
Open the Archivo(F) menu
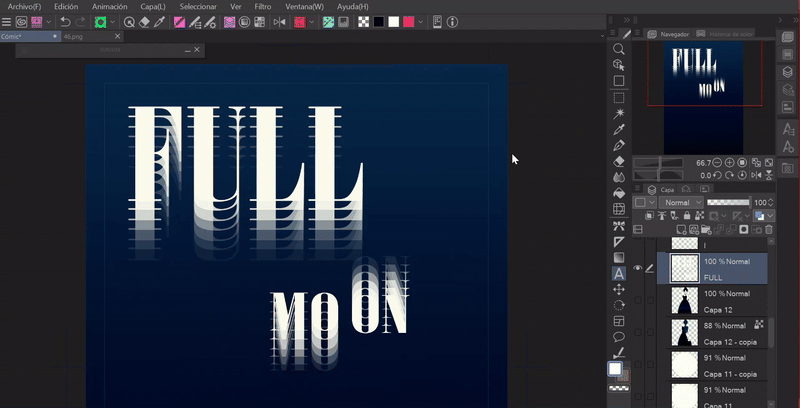[x=24, y=7]
